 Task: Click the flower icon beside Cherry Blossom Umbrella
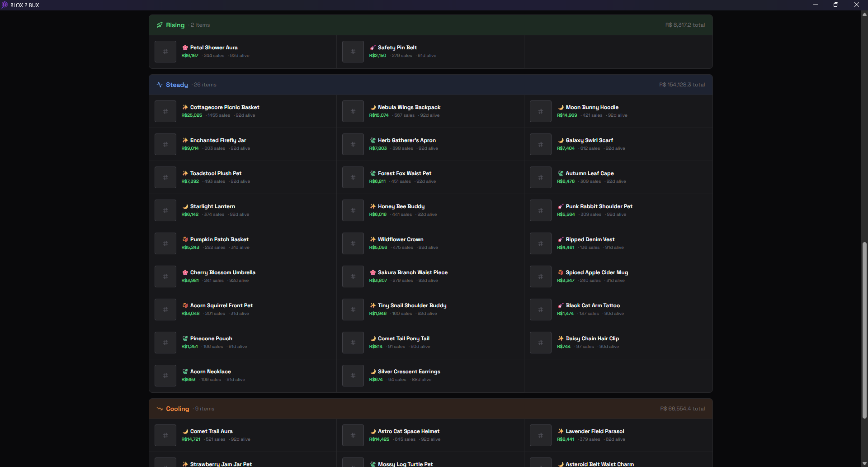pyautogui.click(x=185, y=272)
